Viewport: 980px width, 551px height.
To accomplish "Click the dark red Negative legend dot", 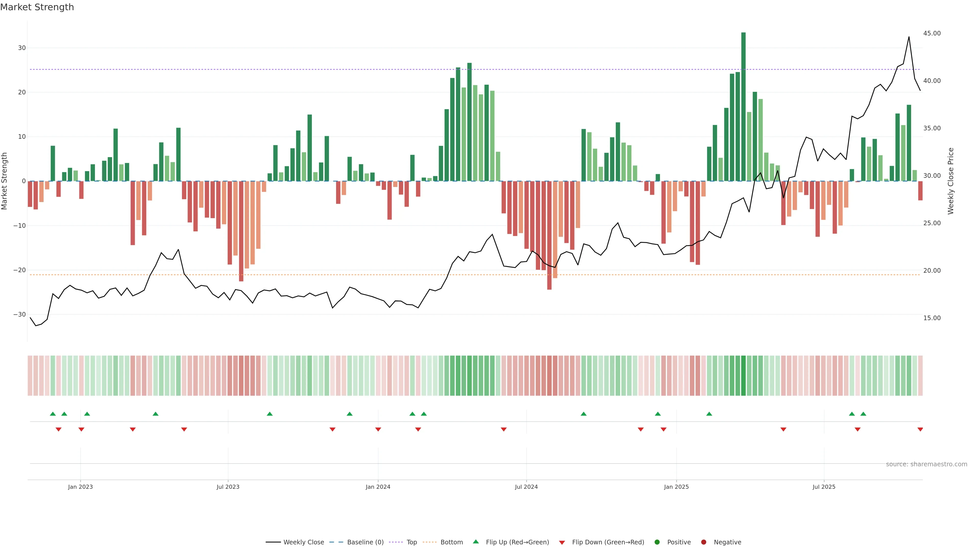I will 703,542.
